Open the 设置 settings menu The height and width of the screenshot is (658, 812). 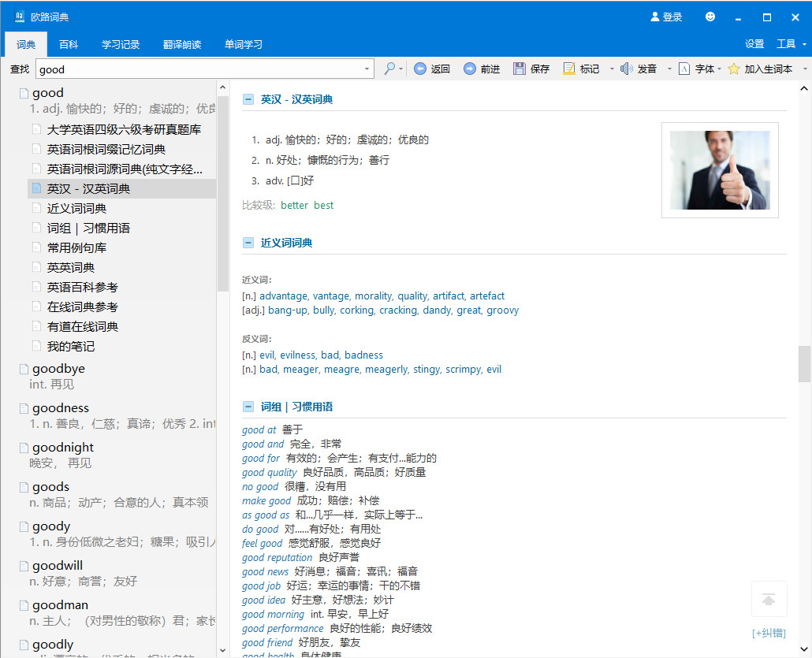pyautogui.click(x=754, y=44)
